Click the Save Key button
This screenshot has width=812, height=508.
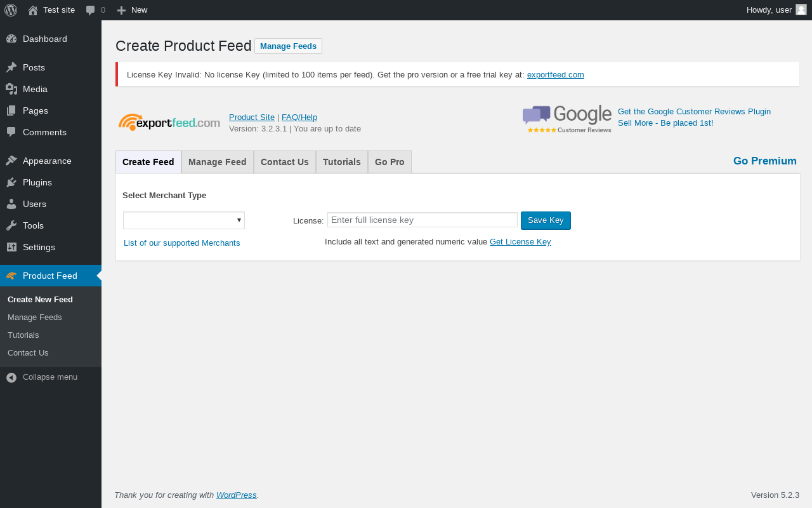(x=546, y=220)
